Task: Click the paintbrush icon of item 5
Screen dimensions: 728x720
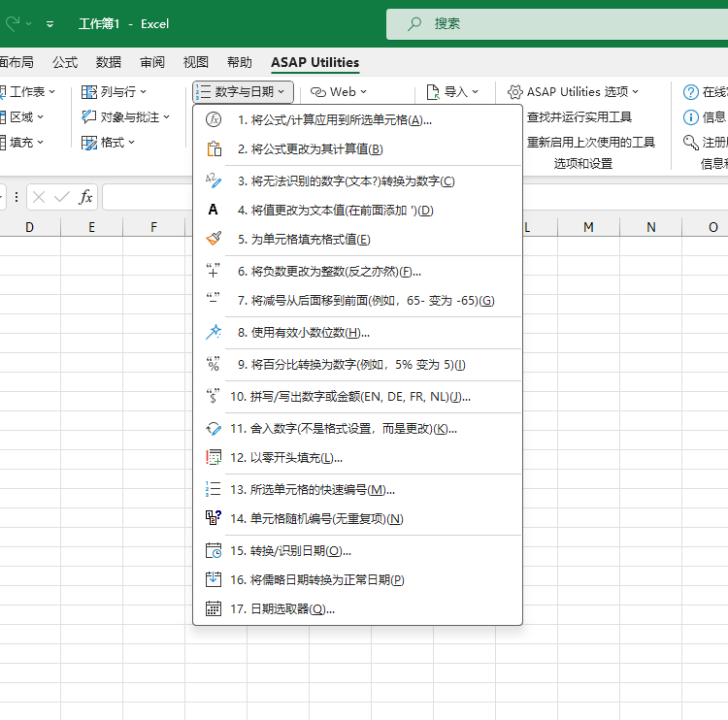Action: (x=214, y=239)
